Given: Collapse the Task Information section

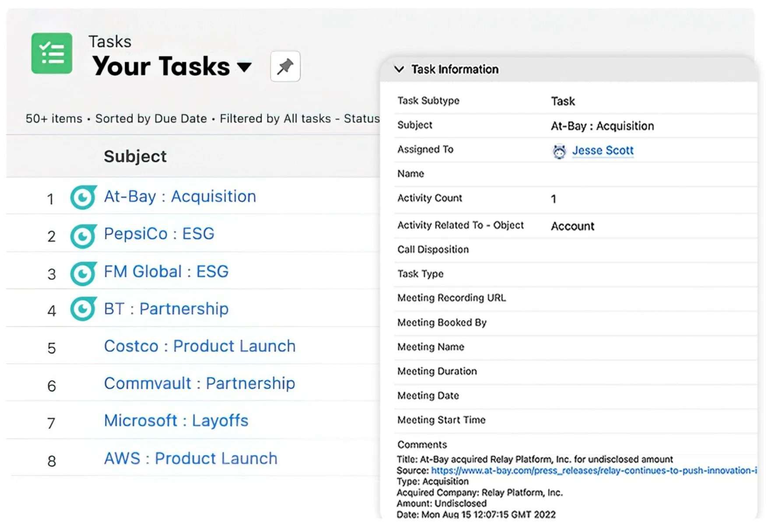Looking at the screenshot, I should (399, 69).
